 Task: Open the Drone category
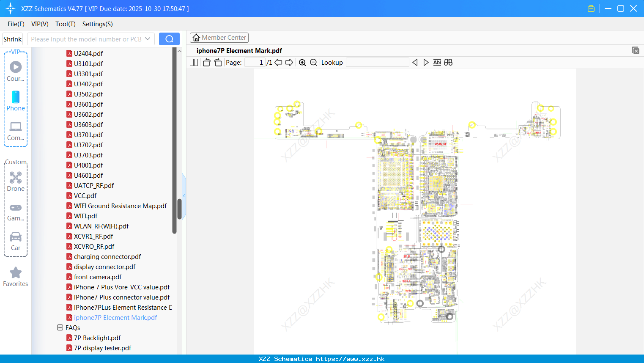tap(16, 181)
